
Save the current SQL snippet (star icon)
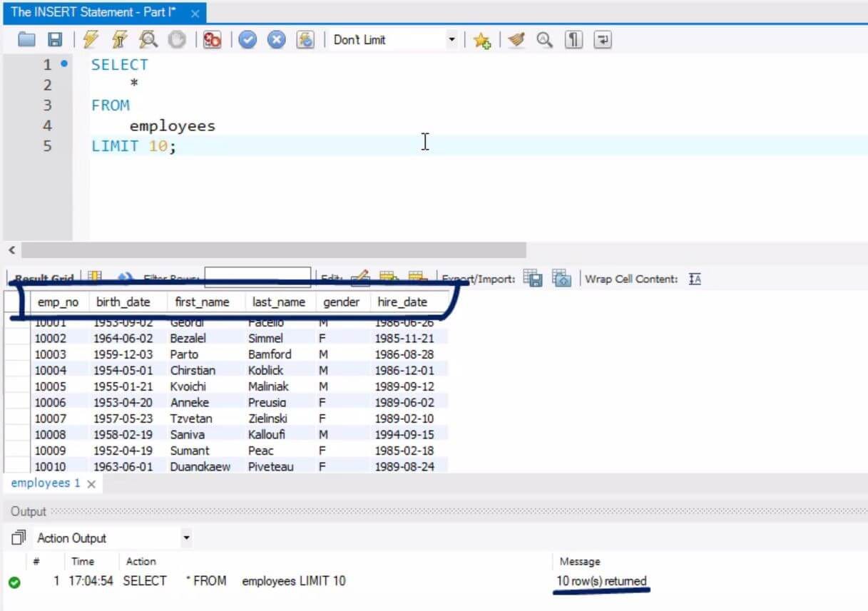481,39
